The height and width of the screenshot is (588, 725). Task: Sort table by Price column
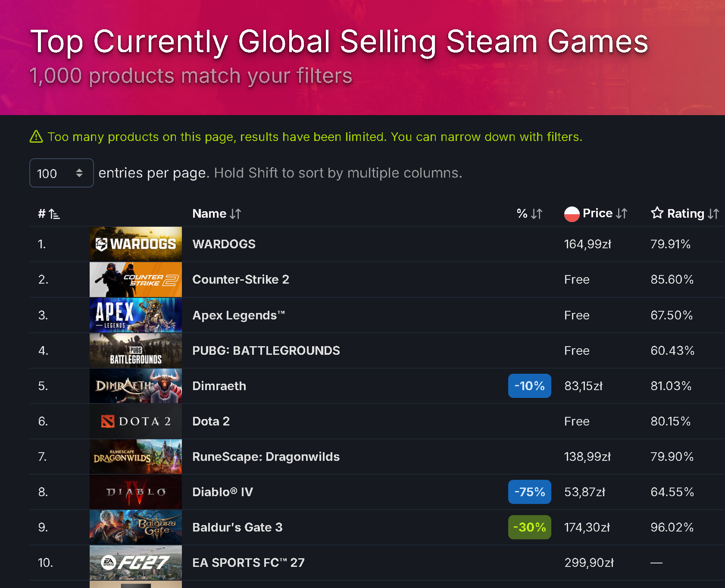point(605,213)
